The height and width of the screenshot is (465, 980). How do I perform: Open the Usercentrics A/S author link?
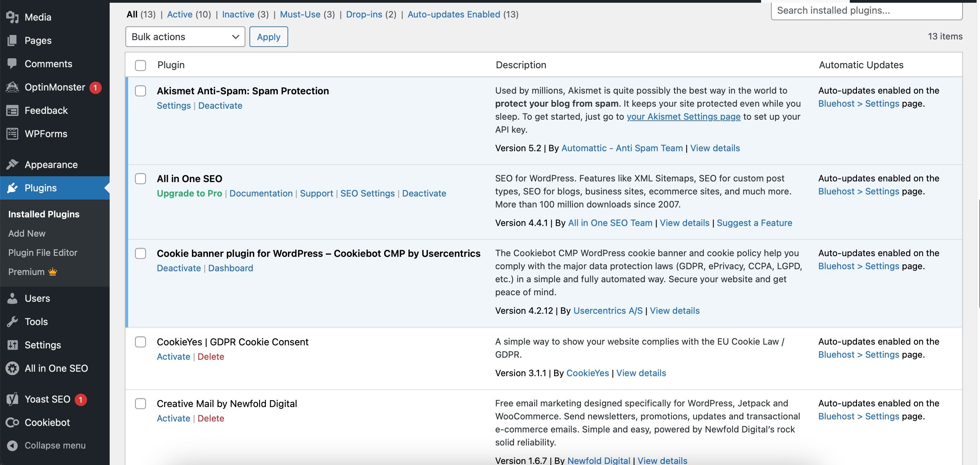[608, 311]
